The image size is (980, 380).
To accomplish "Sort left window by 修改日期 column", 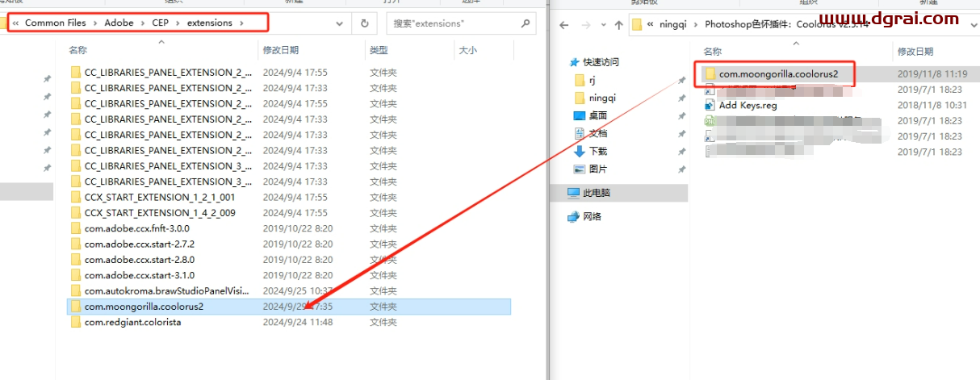I will pos(281,50).
